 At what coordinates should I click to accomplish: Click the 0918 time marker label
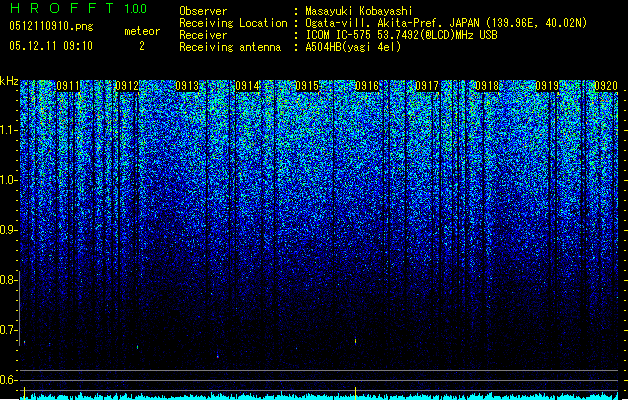(487, 86)
